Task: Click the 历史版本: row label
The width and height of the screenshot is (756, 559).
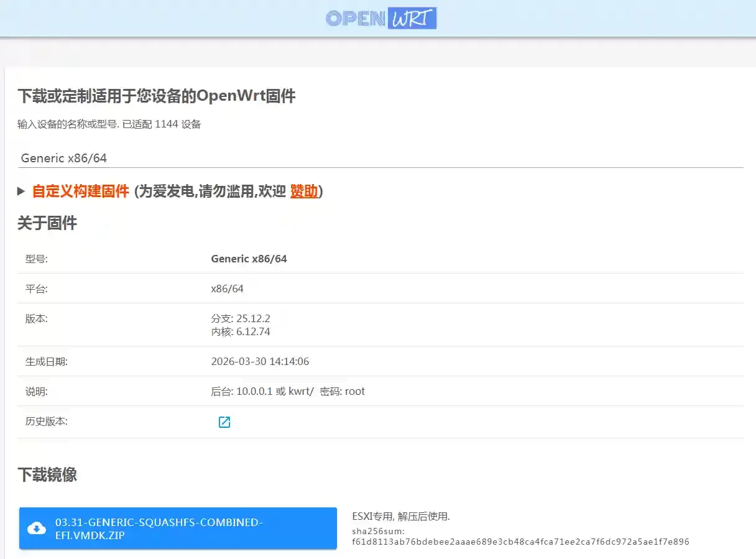Action: tap(47, 422)
